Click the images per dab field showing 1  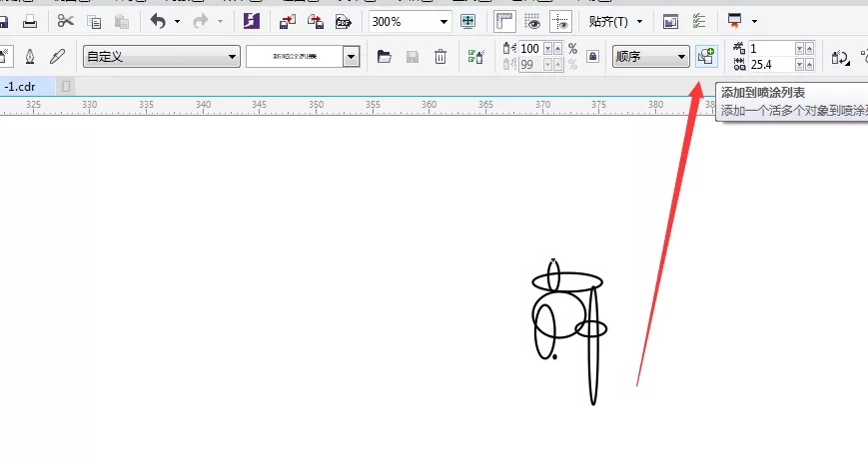[772, 49]
